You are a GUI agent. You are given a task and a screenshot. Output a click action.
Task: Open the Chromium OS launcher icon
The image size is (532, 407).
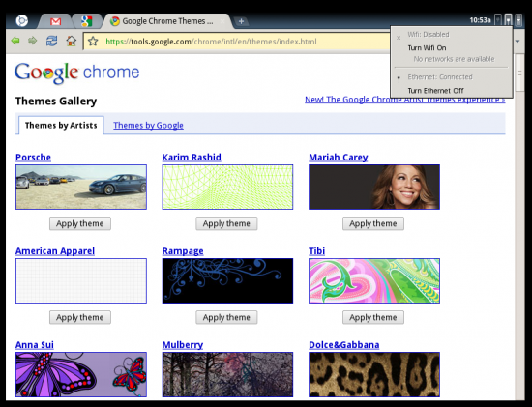pos(21,21)
